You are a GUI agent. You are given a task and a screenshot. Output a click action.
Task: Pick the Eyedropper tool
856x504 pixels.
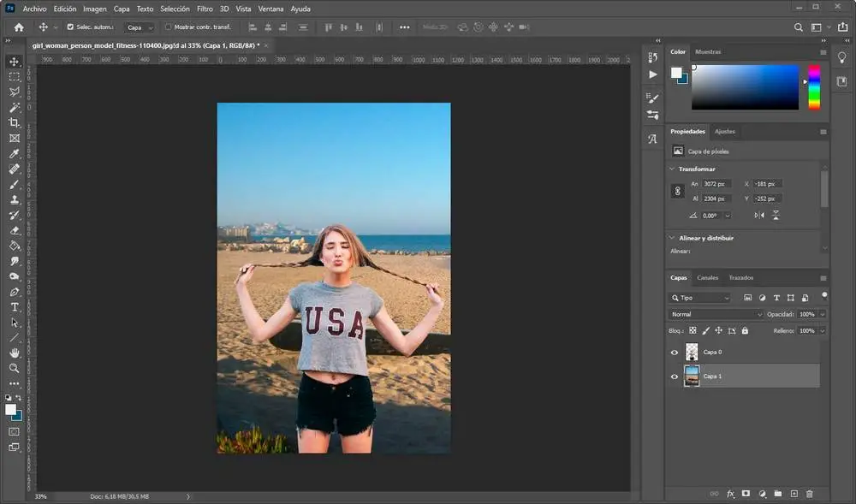(x=15, y=154)
